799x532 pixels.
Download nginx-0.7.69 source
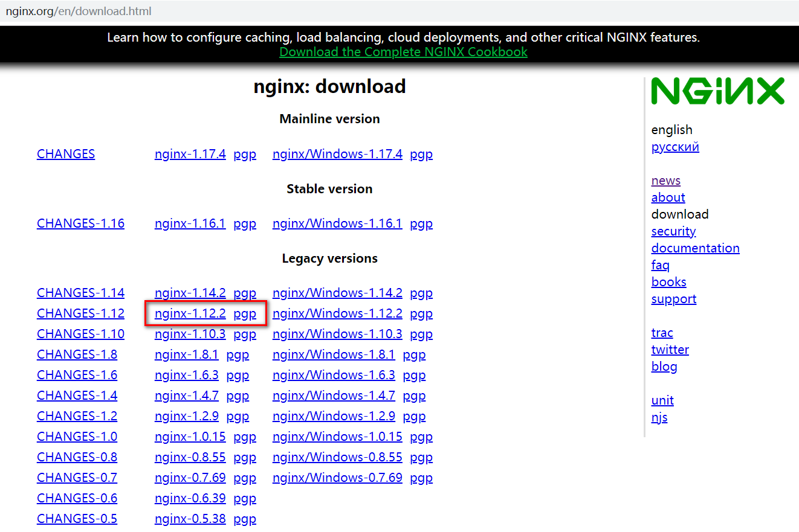tap(190, 478)
